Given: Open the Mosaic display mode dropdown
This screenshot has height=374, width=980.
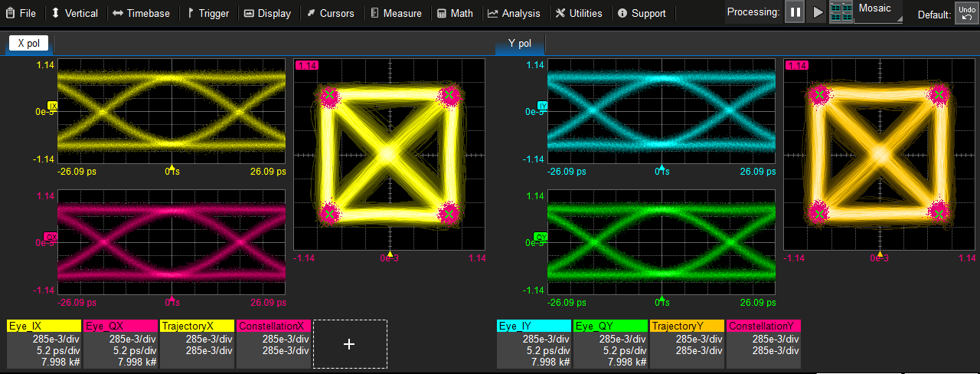Looking at the screenshot, I should click(878, 12).
